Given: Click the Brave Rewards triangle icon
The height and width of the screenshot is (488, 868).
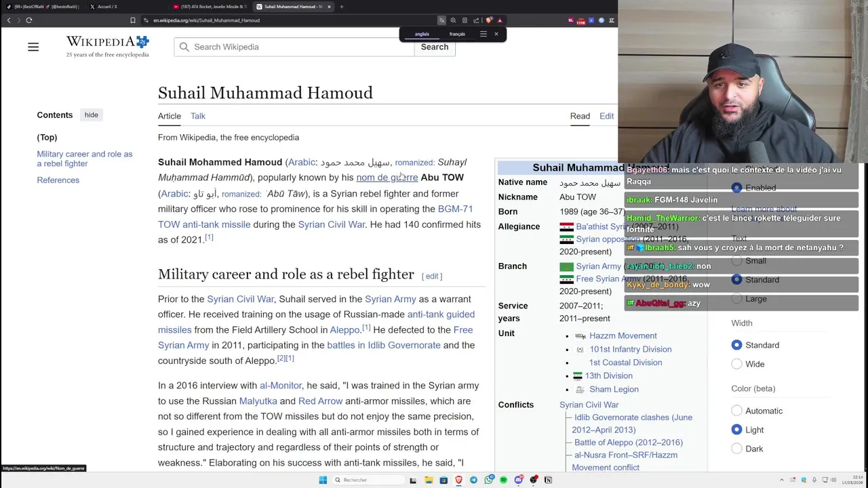Looking at the screenshot, I should click(x=500, y=20).
